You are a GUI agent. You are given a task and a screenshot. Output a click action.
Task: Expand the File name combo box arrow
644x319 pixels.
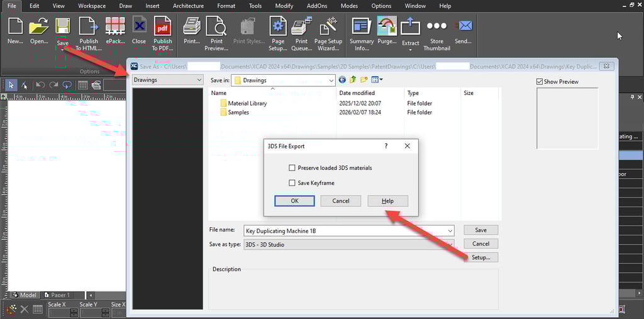click(451, 231)
